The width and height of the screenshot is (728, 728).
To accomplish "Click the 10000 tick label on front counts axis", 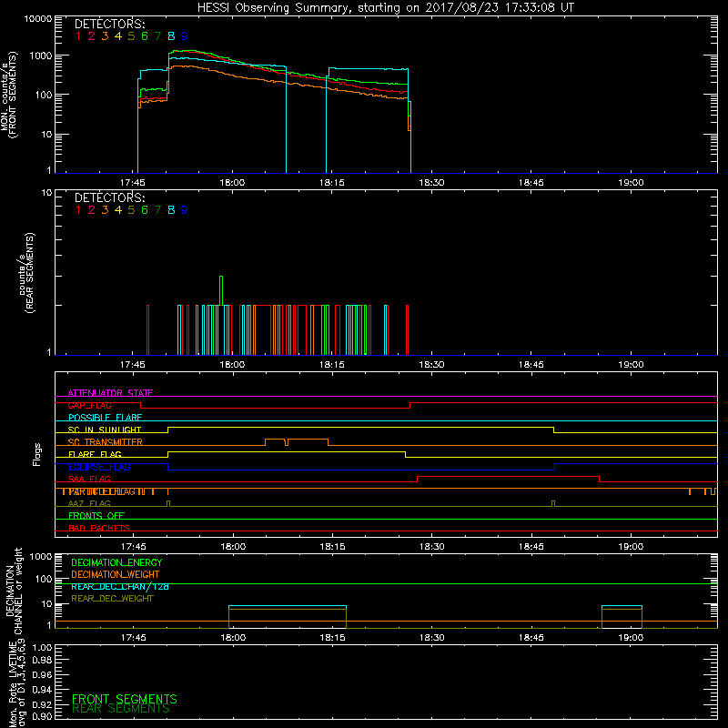I will click(x=38, y=19).
